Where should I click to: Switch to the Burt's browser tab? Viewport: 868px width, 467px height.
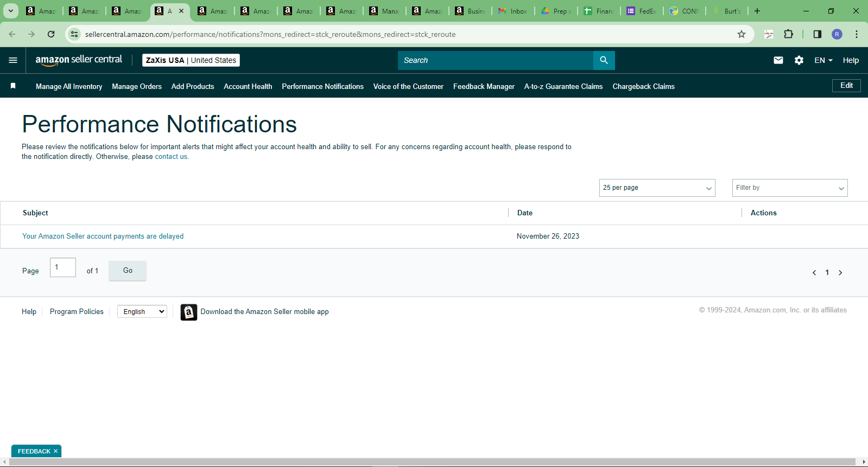coord(727,11)
